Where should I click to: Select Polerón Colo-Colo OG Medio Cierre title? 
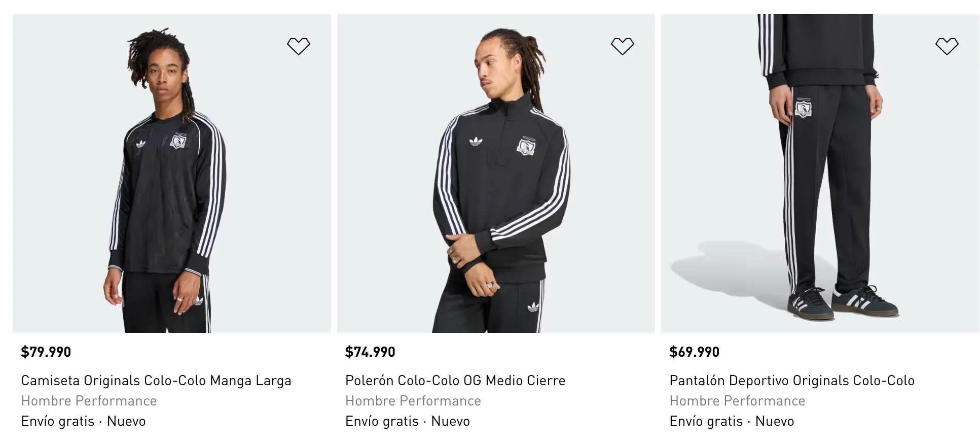[x=455, y=381]
